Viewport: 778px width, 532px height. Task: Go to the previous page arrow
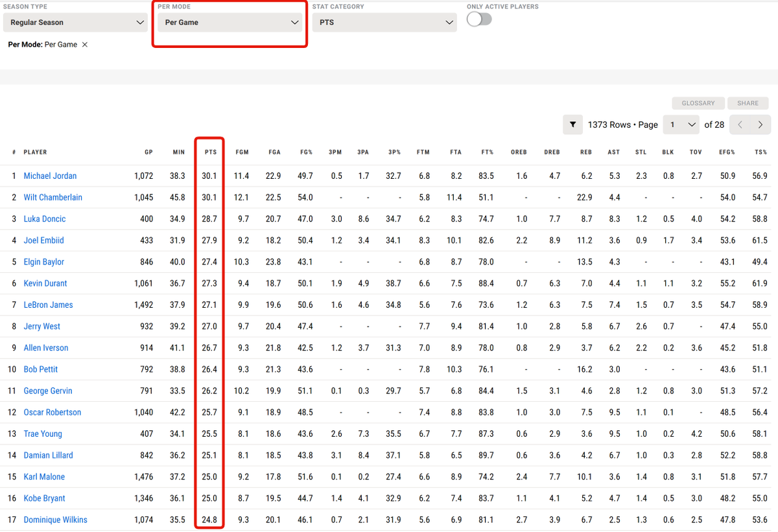tap(740, 124)
